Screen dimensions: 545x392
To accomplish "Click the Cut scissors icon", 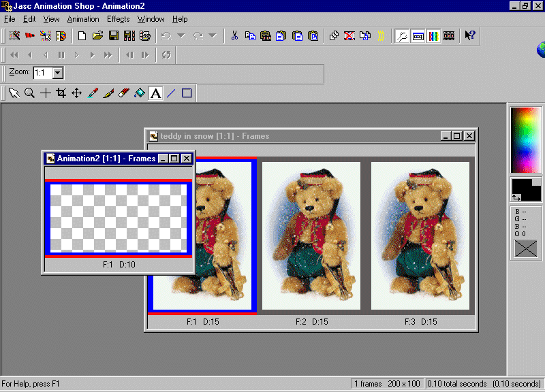I will coord(234,35).
